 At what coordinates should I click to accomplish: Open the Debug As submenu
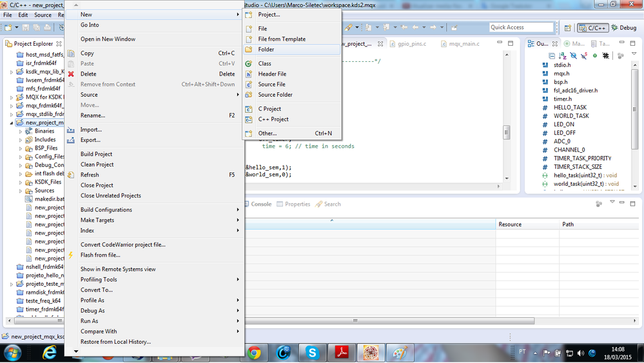(154, 311)
